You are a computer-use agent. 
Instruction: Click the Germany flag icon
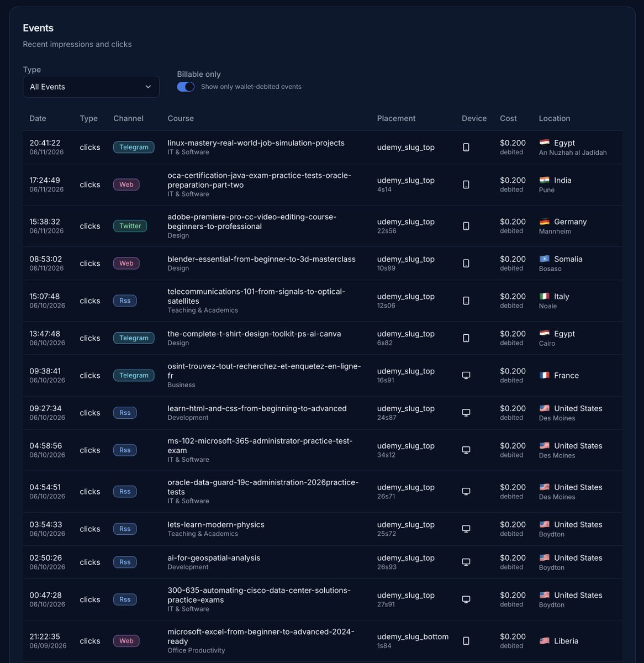[545, 222]
